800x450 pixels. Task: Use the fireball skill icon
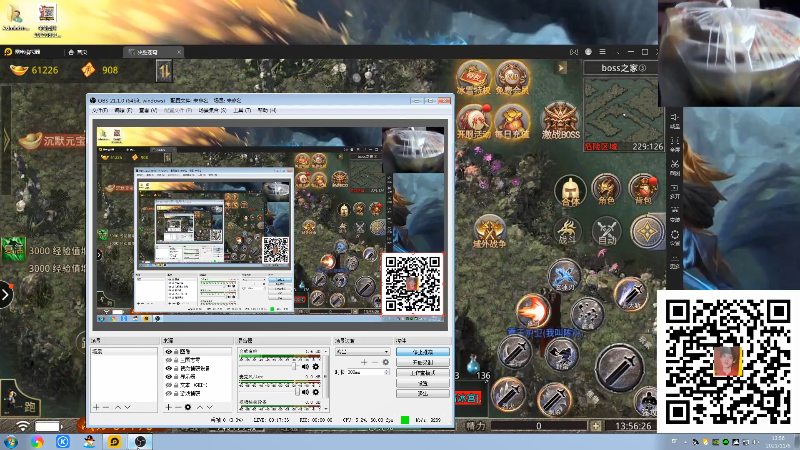[533, 311]
